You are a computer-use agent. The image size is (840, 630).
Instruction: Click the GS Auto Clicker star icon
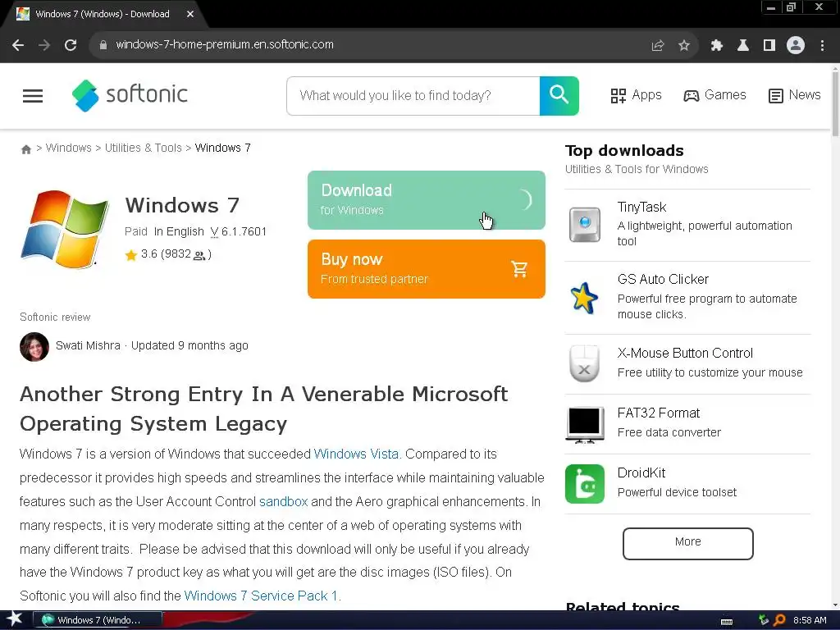584,297
